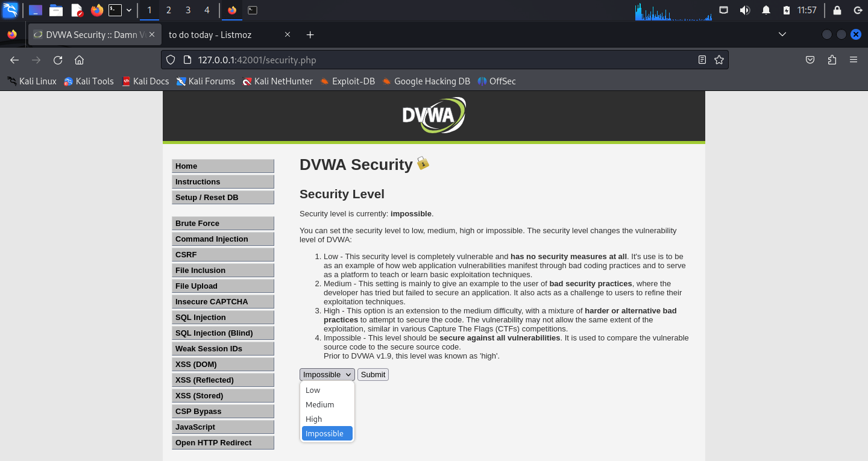Open Weak Session IDs module
This screenshot has height=461, width=868.
[223, 349]
